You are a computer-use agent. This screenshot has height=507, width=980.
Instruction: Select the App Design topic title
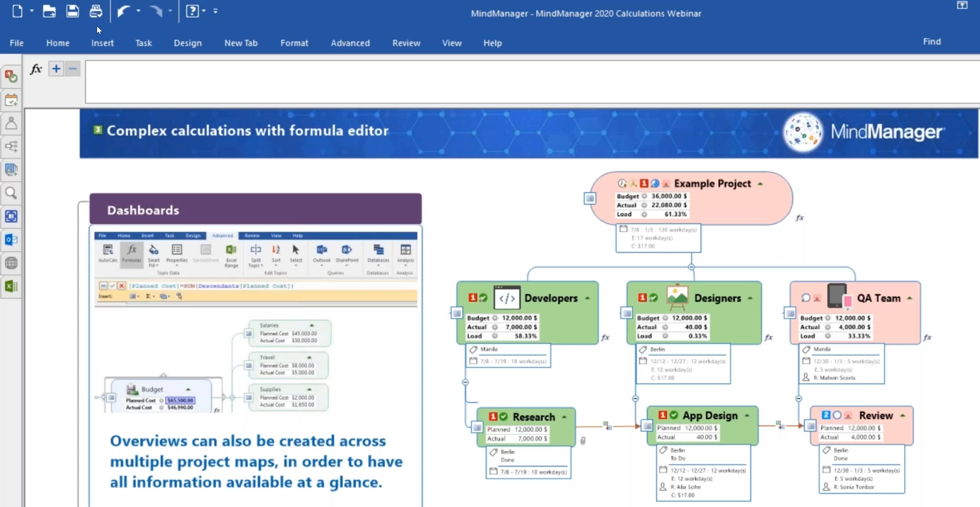710,415
